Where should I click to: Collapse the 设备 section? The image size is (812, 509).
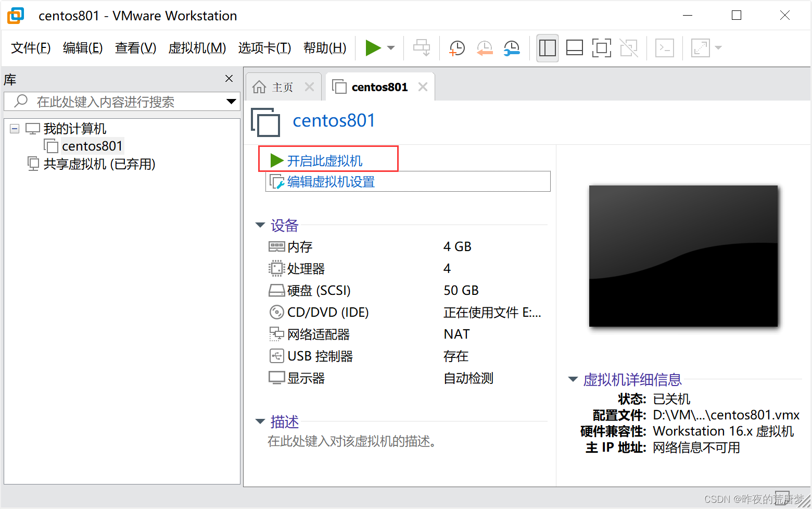(x=260, y=225)
